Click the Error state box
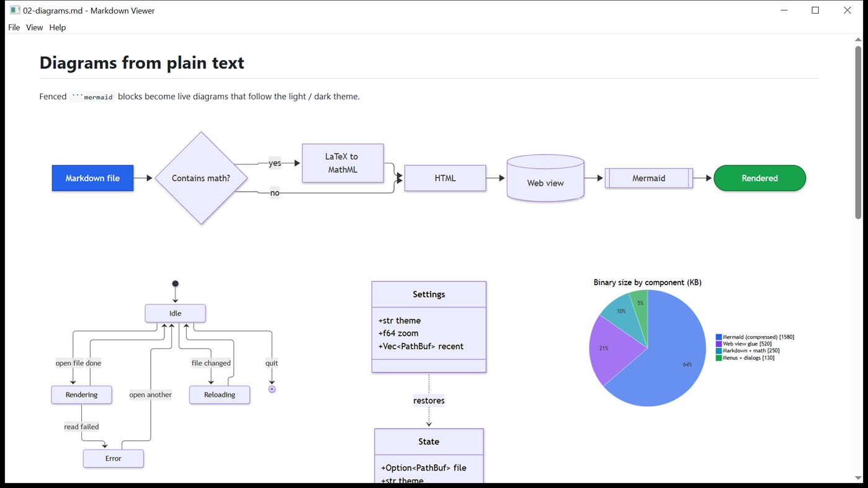868x488 pixels. [x=114, y=458]
